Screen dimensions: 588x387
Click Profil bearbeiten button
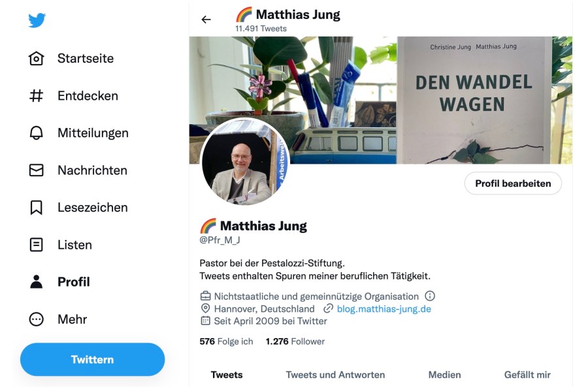point(513,183)
